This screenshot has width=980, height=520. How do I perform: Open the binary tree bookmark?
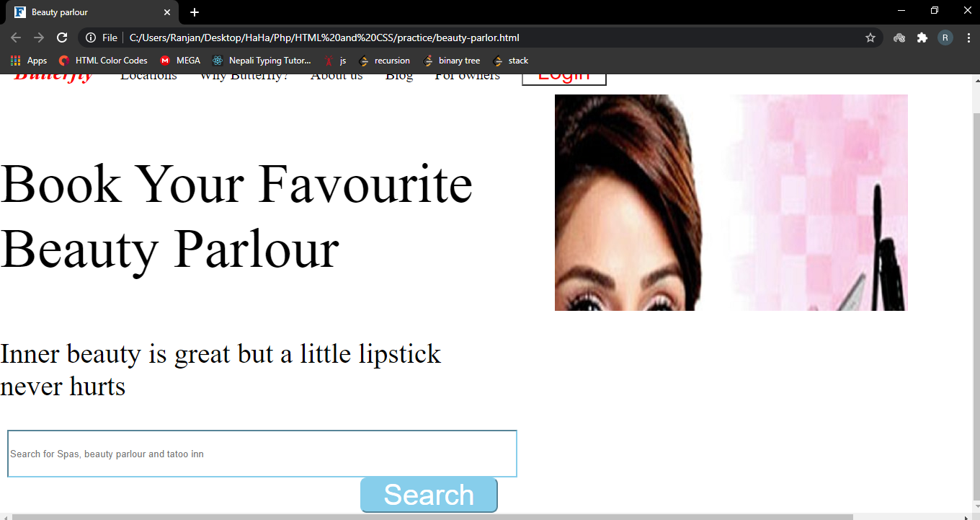click(452, 61)
